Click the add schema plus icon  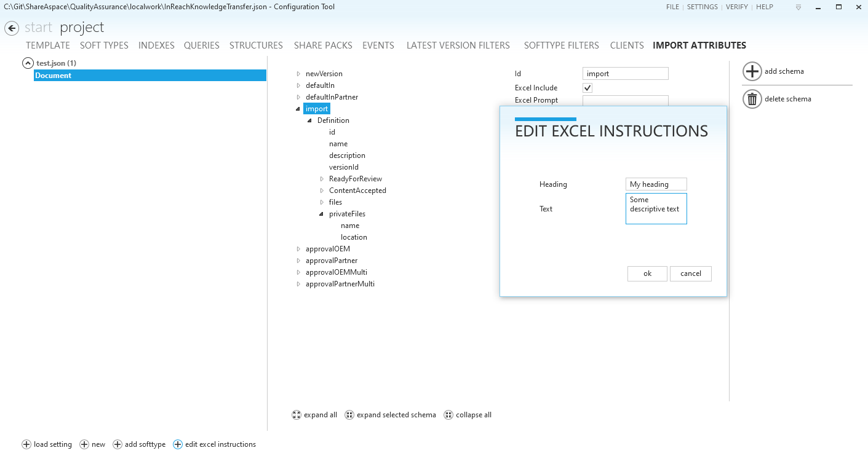[x=752, y=71]
